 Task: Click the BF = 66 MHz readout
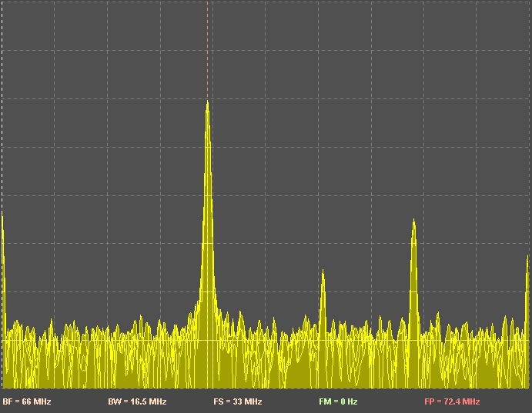[27, 401]
